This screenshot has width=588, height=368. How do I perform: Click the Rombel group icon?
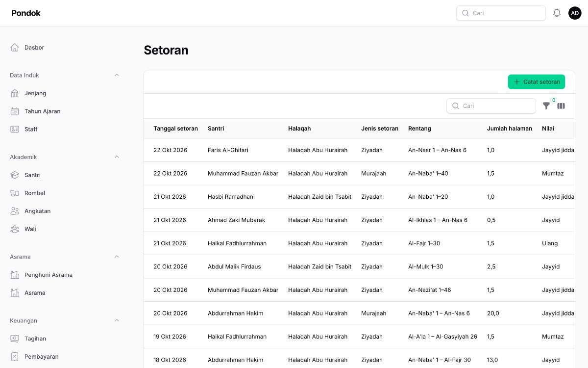(15, 193)
